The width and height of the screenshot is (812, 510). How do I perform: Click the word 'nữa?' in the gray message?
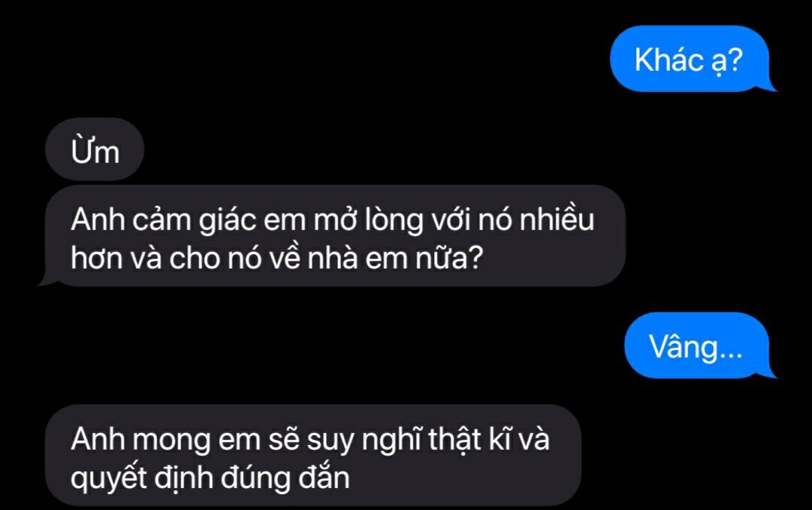coord(450,257)
